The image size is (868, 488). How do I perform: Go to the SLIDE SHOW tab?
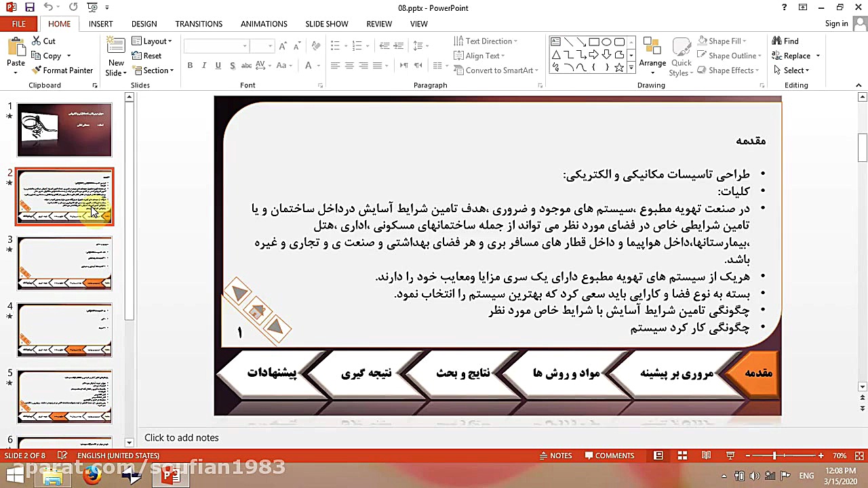pos(326,24)
